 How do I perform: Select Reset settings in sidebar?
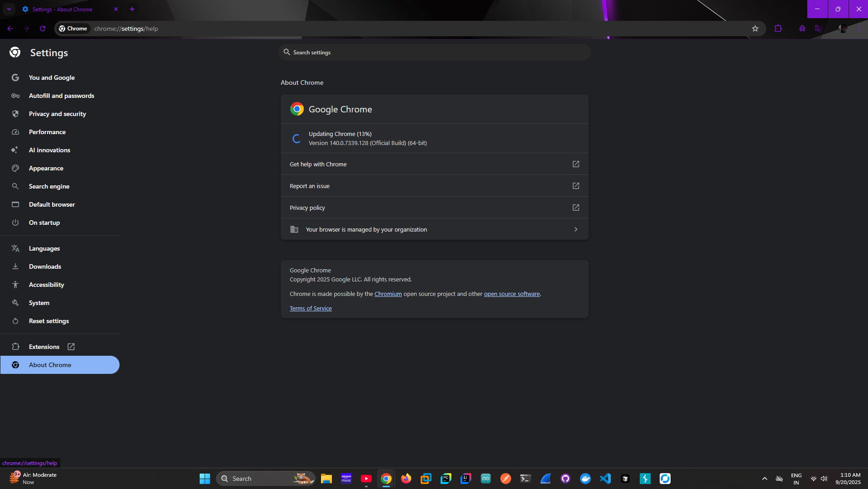pyautogui.click(x=60, y=321)
